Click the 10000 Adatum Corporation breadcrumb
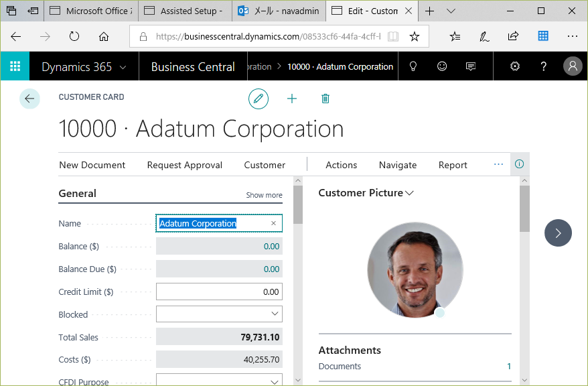Screen dimensions: 588x386 click(340, 67)
